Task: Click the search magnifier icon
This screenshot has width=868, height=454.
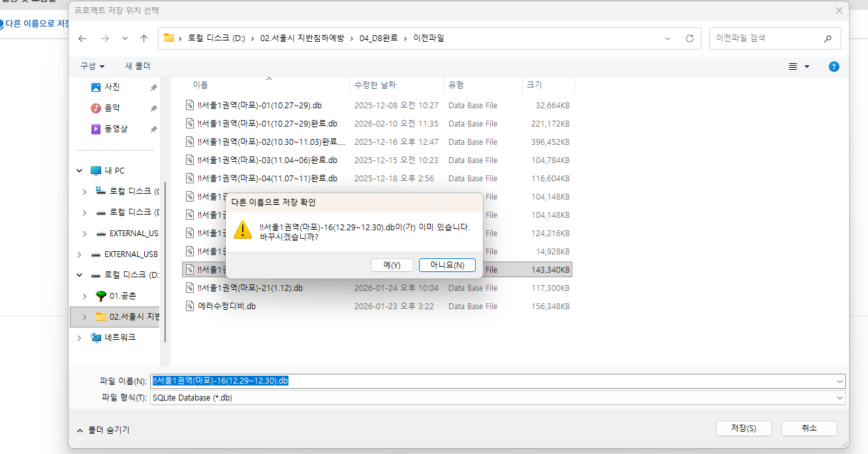Action: click(x=828, y=38)
